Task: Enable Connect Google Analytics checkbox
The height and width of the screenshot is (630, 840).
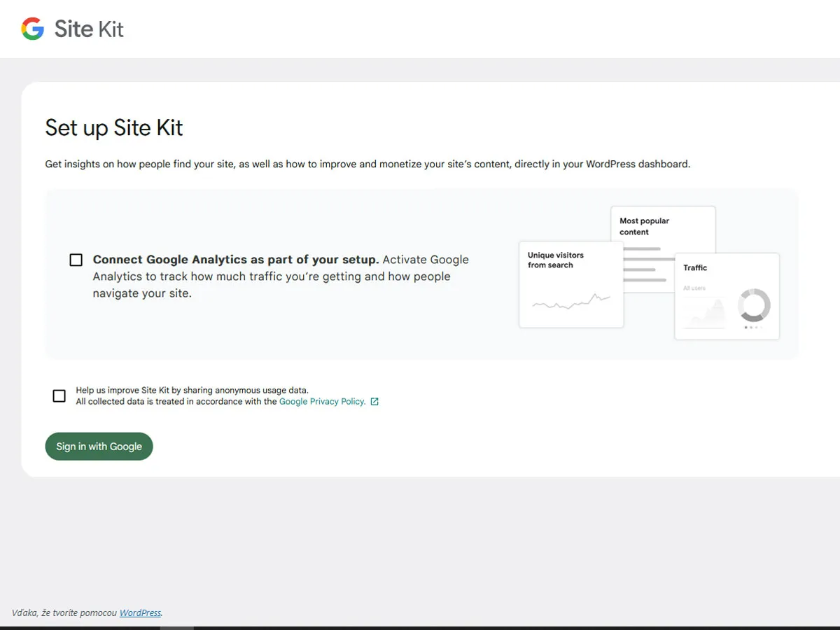Action: [76, 260]
